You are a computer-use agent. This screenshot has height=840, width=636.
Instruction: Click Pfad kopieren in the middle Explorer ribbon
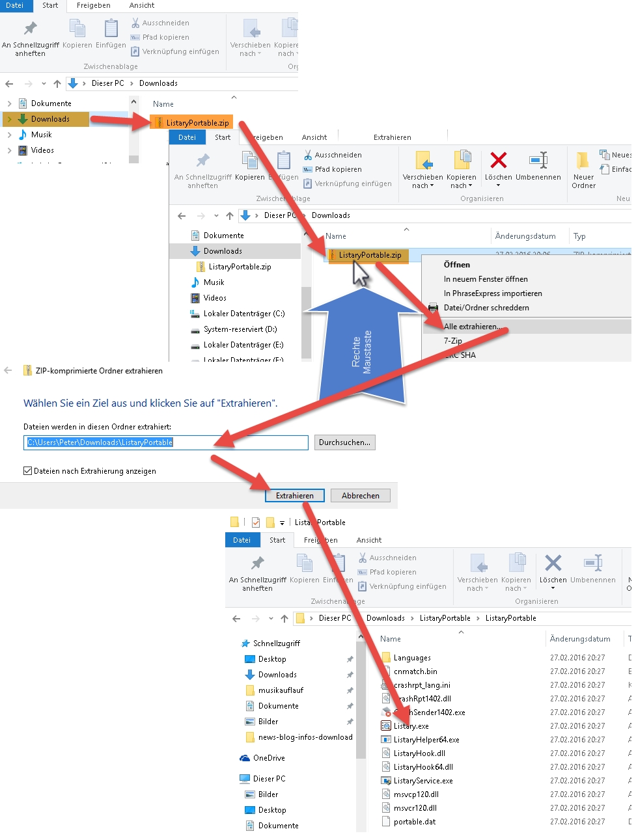[333, 169]
